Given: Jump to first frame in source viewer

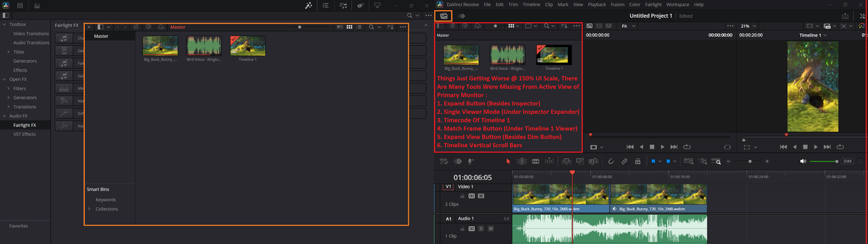Looking at the screenshot, I should coord(629,146).
